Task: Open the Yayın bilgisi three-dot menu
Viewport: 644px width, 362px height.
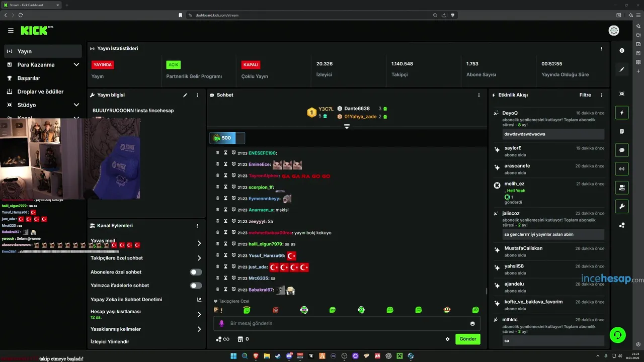Action: coord(197,95)
